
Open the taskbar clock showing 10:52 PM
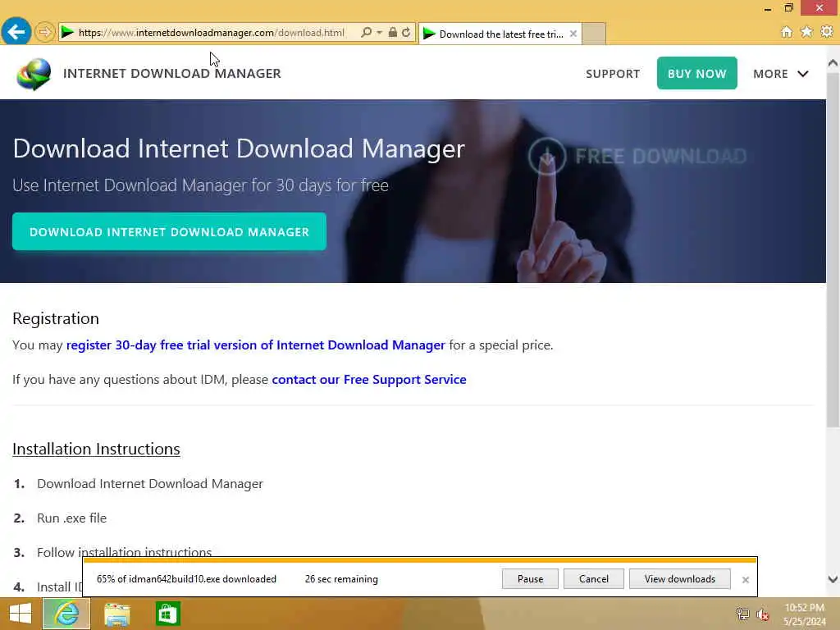[x=804, y=614]
